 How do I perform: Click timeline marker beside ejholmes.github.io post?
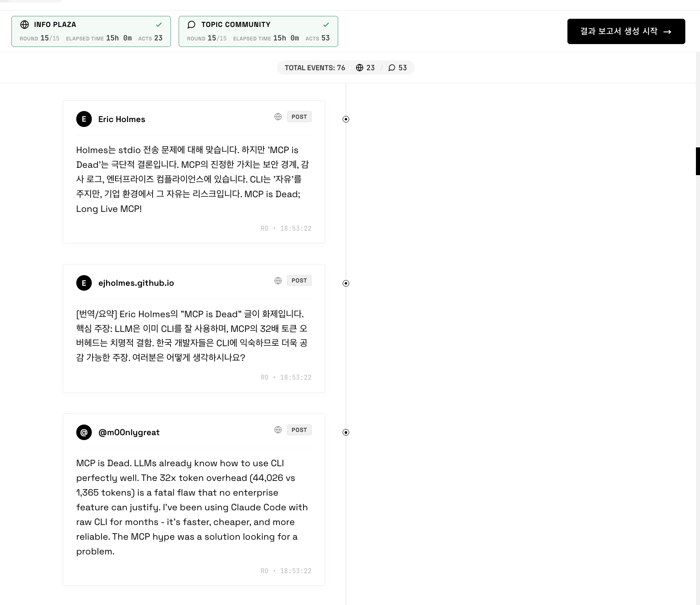point(346,283)
